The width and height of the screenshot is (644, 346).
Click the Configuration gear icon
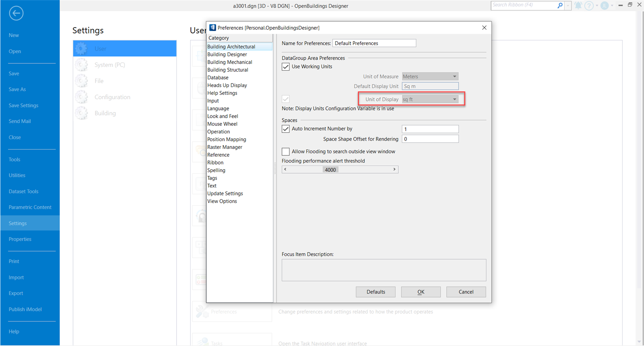point(81,97)
